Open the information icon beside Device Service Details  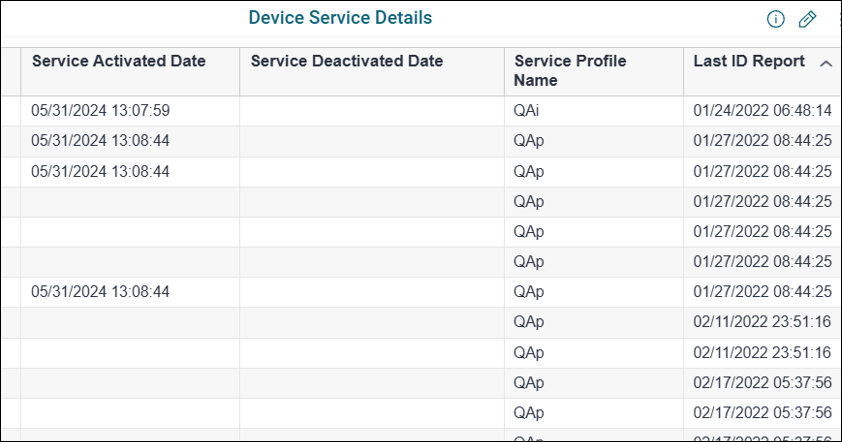[775, 19]
